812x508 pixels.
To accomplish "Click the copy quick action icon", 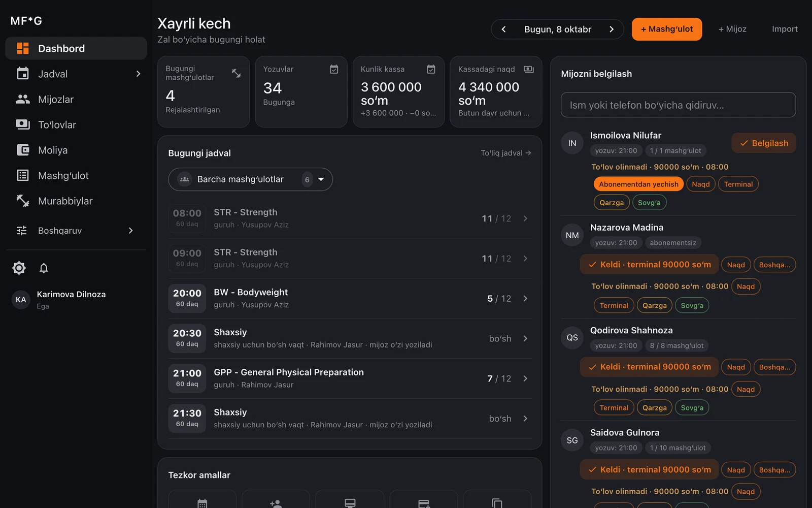I will click(x=497, y=503).
